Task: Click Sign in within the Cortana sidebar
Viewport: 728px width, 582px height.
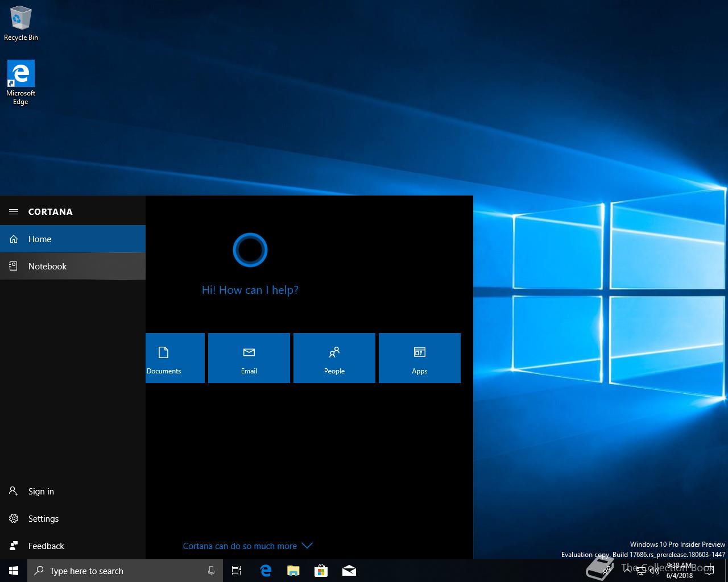Action: (73, 491)
